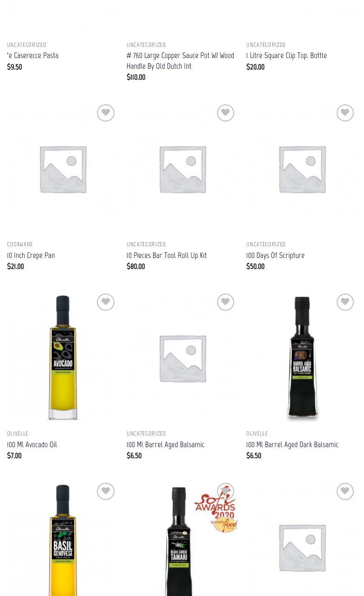View the 10 Inch Crepe Pan product
Screen dimensions: 364x596
tap(31, 256)
